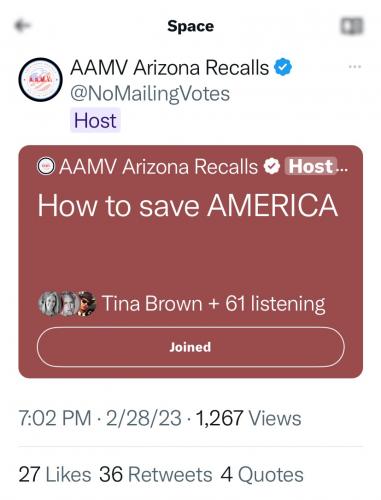381x500 pixels.
Task: View the 27 Likes list
Action: click(x=55, y=474)
